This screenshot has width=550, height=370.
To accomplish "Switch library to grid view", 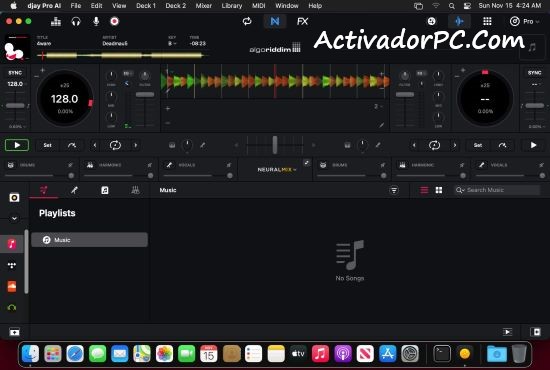I will [x=439, y=190].
